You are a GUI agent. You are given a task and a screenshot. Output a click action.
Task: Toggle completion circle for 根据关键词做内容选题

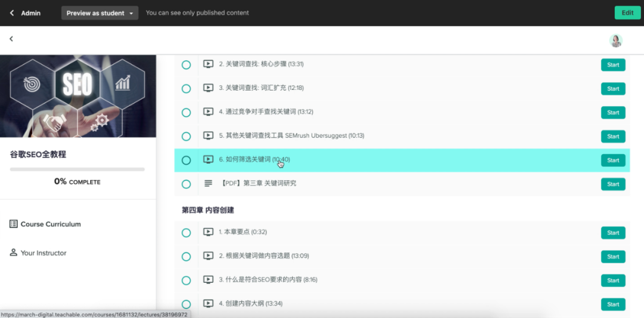[186, 257]
